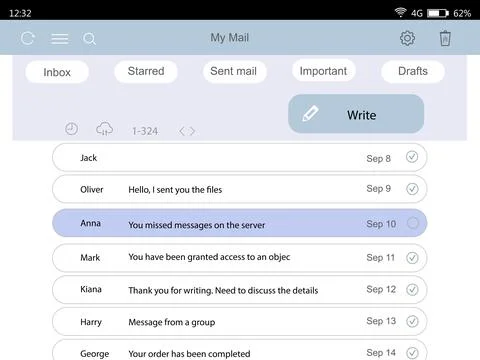Tap the Wi-Fi status icon
The height and width of the screenshot is (360, 480).
tap(400, 13)
